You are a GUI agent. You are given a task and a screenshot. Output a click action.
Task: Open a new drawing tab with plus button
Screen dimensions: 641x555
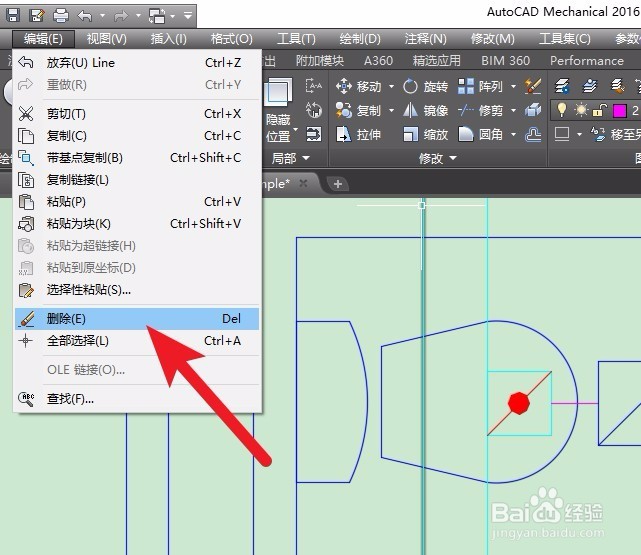tap(338, 184)
